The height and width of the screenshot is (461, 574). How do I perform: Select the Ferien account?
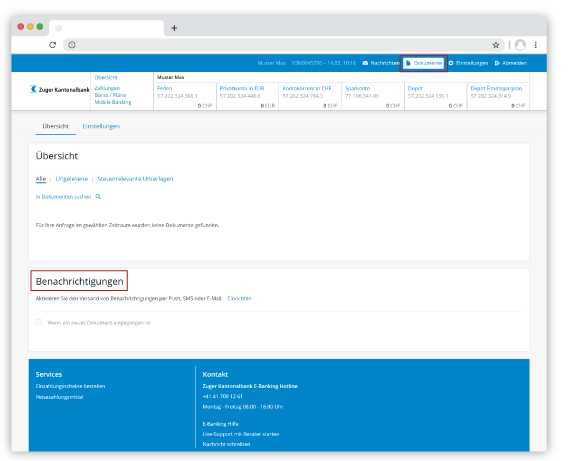tap(185, 96)
